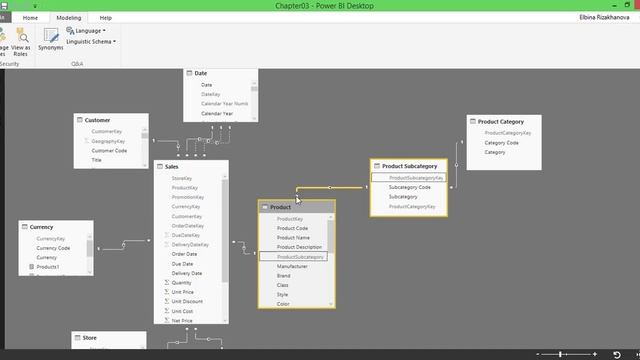Click the zoom out minus button
Screen dimensions: 640x360
(x=538, y=354)
